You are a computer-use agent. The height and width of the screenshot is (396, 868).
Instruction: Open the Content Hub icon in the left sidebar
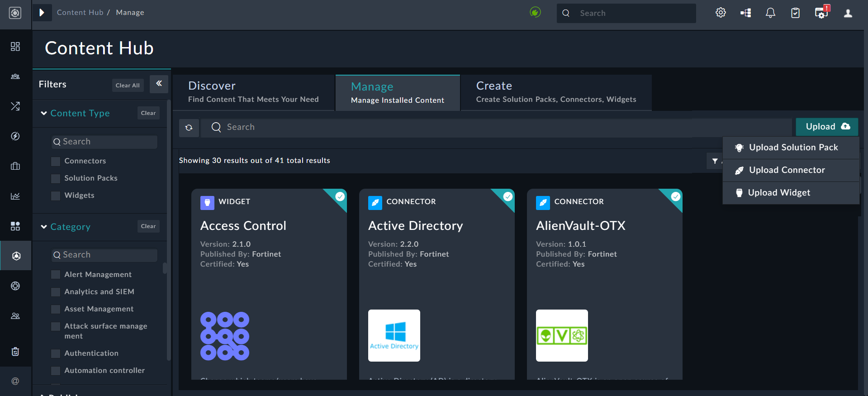point(16,256)
